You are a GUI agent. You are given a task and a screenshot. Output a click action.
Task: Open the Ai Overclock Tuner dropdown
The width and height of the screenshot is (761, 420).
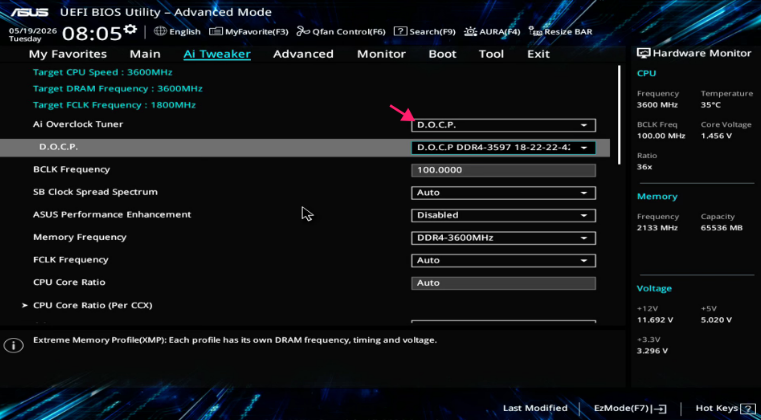(x=503, y=125)
